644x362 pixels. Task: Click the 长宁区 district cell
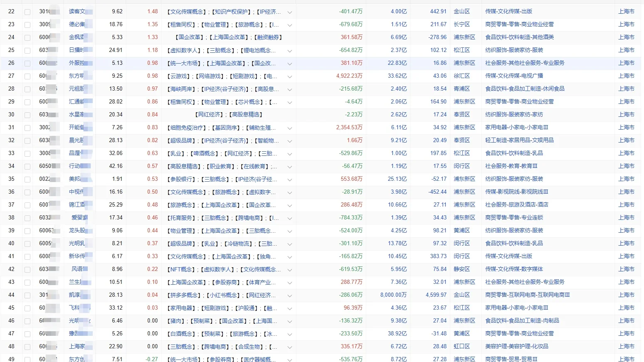click(461, 25)
